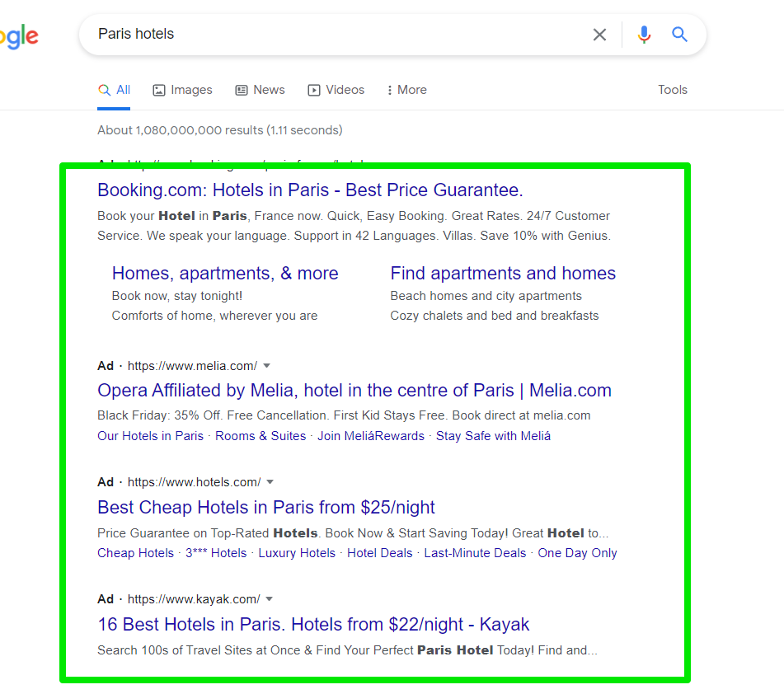
Task: Select the All results tab
Action: [x=114, y=90]
